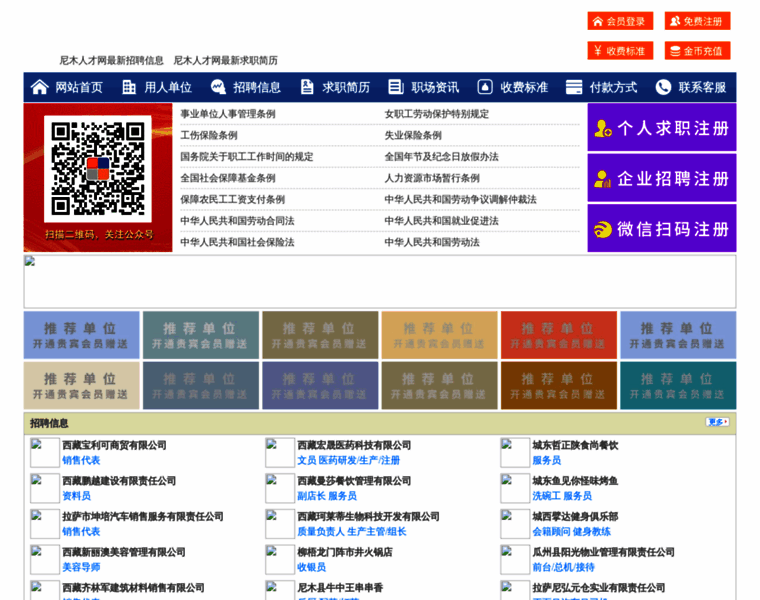760x600 pixels.
Task: Select 个人求职注册 registration banner
Action: pos(662,128)
